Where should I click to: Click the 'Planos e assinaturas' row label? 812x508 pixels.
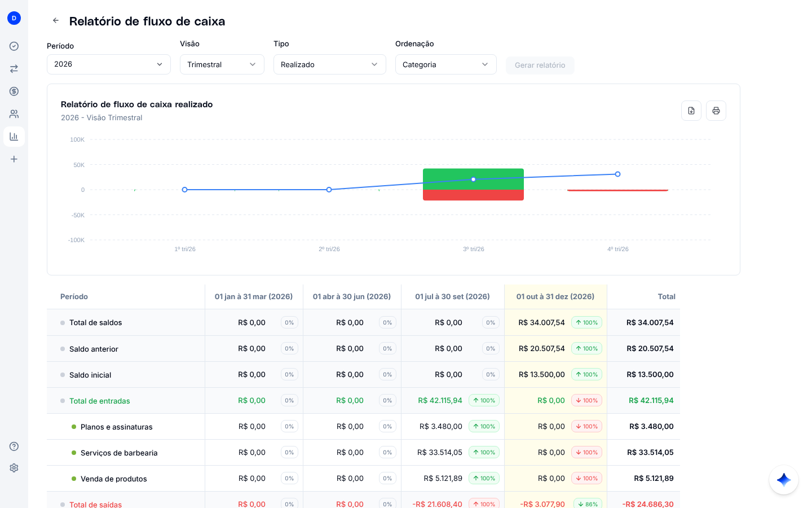(x=117, y=427)
